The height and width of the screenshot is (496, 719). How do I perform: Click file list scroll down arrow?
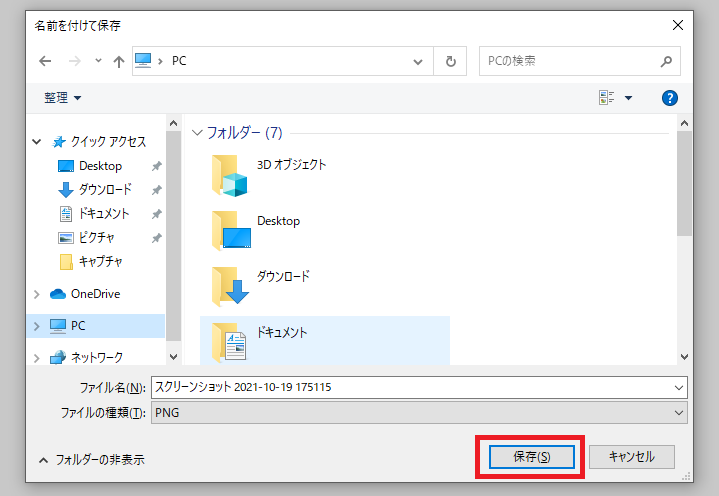pyautogui.click(x=685, y=357)
